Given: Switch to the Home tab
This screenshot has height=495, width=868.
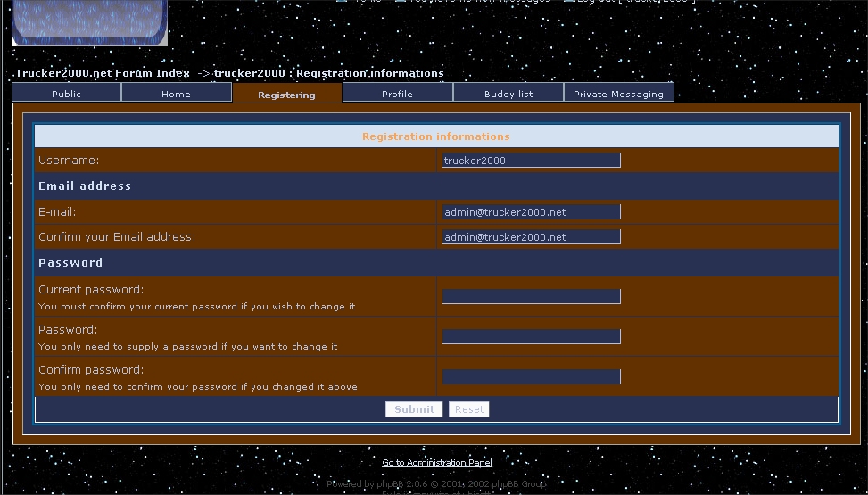Looking at the screenshot, I should pos(177,93).
